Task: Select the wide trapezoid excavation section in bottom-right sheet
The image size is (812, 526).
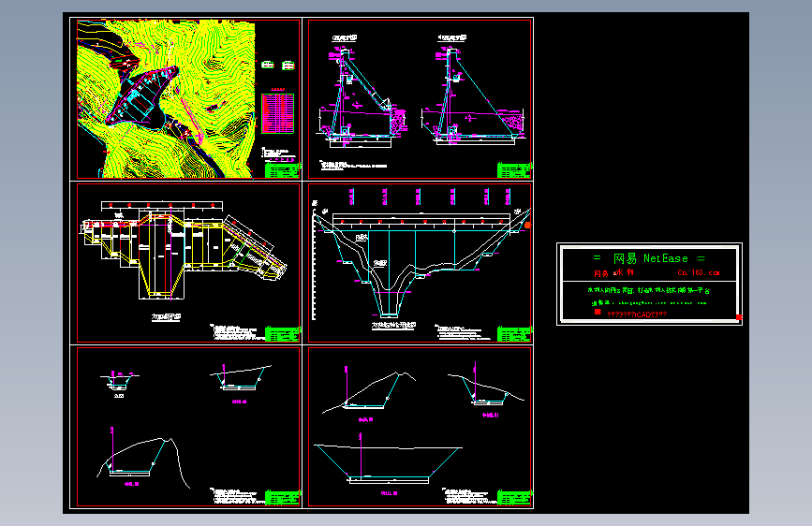Action: coord(389,464)
